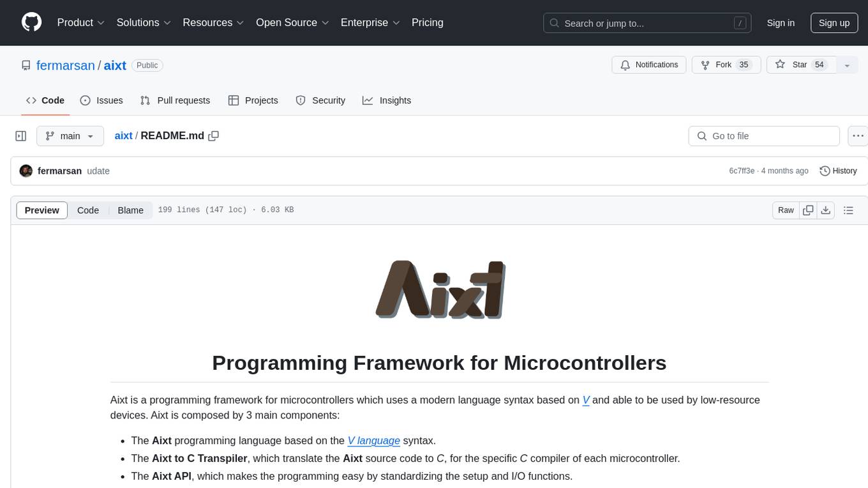Focus the Go to file input
Screen dimensions: 868x488
764,136
